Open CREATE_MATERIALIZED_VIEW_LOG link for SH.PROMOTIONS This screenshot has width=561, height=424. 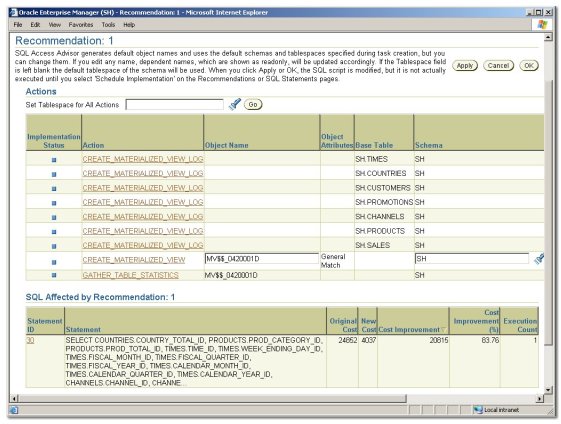click(143, 202)
